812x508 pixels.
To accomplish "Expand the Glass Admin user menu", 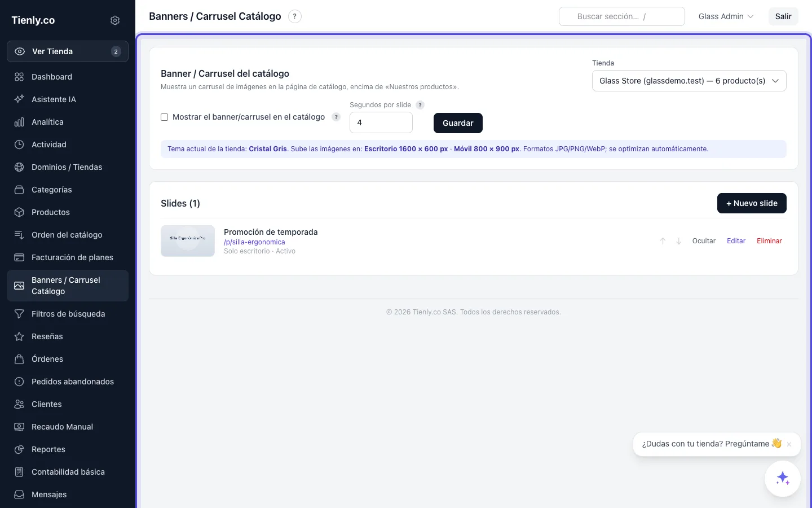I will tap(726, 16).
